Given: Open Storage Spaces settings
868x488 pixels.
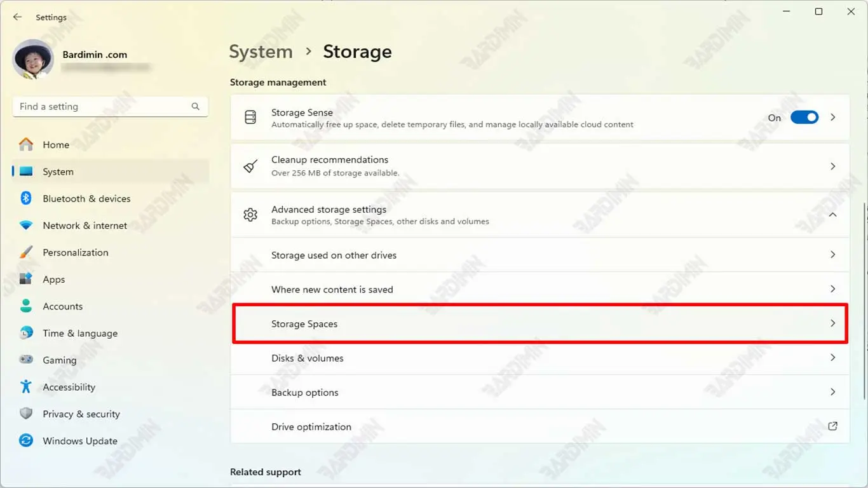Looking at the screenshot, I should pyautogui.click(x=539, y=324).
